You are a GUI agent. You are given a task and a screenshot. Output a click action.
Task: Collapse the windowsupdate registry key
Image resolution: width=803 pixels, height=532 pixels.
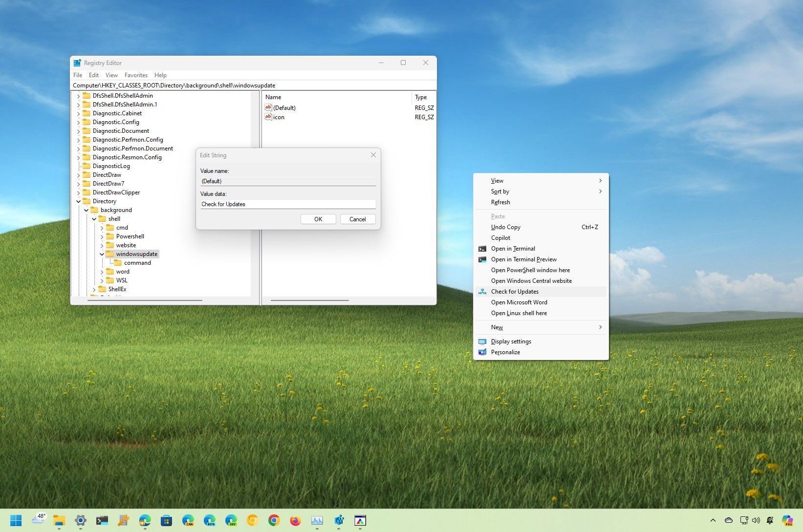pyautogui.click(x=102, y=254)
